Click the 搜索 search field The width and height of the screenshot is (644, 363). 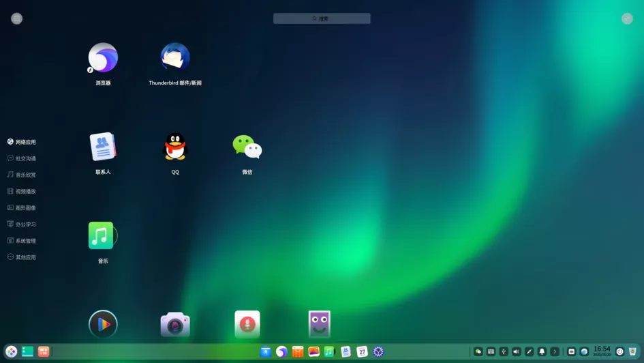[322, 18]
